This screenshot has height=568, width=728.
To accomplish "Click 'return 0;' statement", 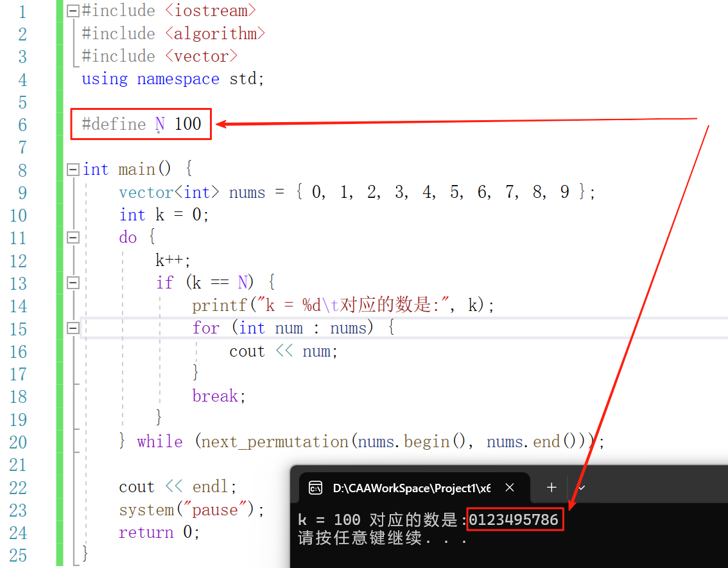I will [159, 532].
